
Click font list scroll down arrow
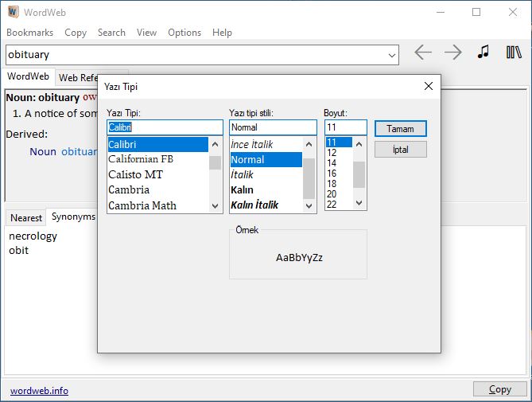click(216, 205)
